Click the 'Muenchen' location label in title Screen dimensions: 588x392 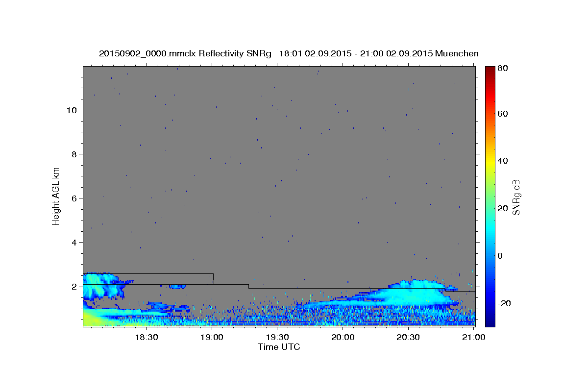(x=456, y=53)
